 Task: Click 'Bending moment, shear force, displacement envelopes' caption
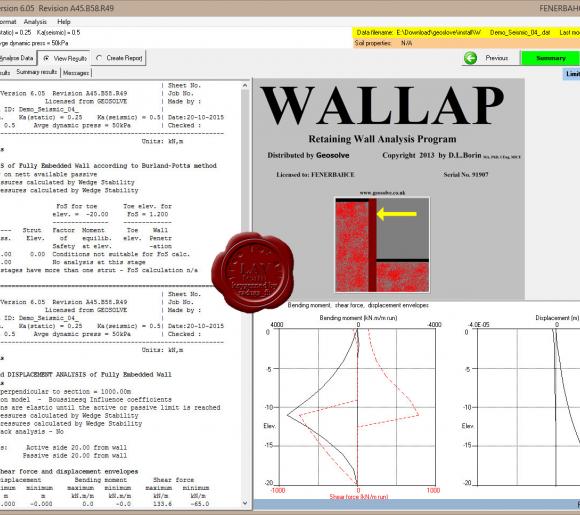point(358,305)
